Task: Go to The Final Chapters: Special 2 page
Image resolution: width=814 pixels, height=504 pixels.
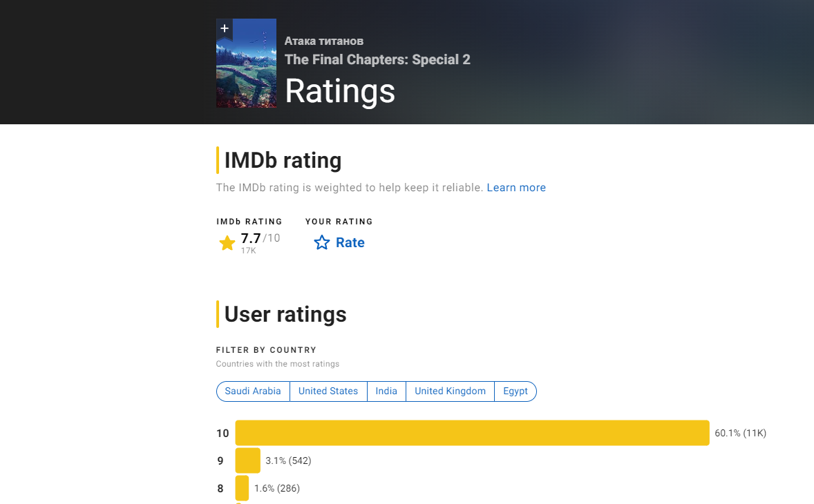Action: [377, 59]
